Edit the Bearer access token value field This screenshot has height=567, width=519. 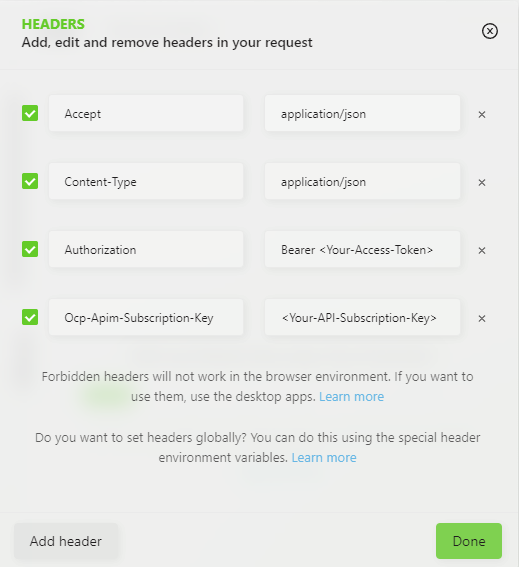362,249
